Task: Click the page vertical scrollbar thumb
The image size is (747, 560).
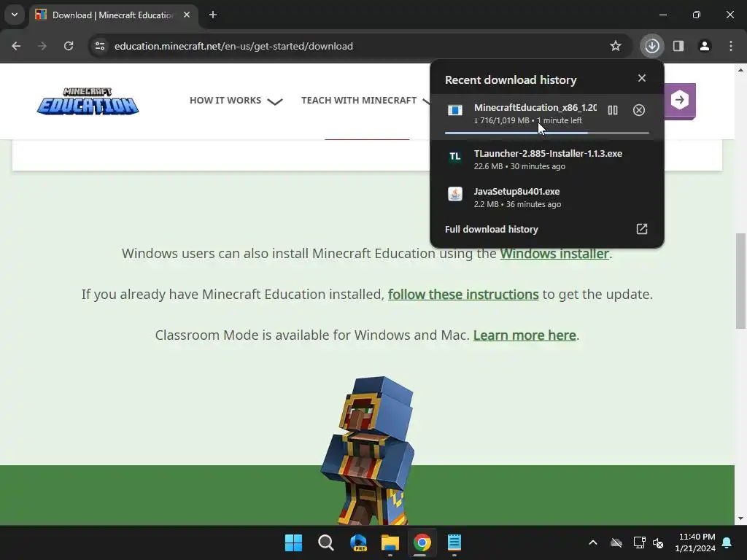Action: (740, 281)
